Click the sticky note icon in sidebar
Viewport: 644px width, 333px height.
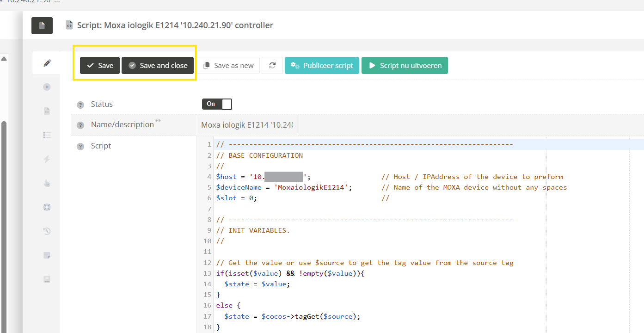coord(47,255)
